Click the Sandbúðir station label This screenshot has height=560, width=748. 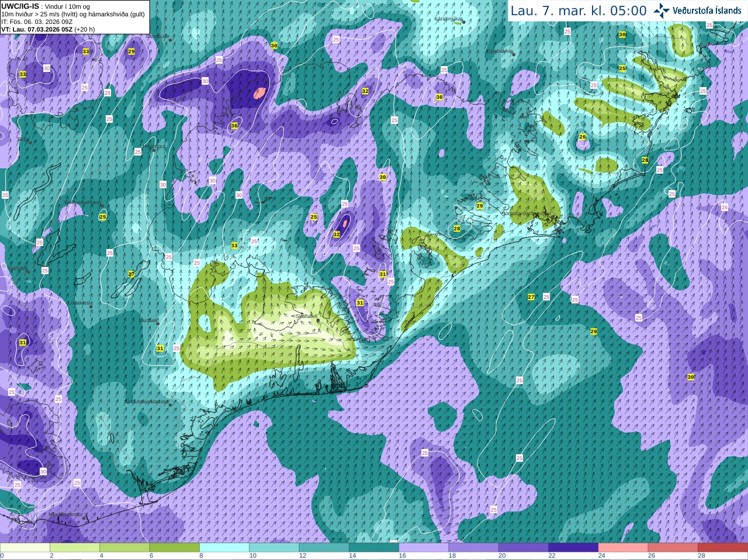[157, 36]
